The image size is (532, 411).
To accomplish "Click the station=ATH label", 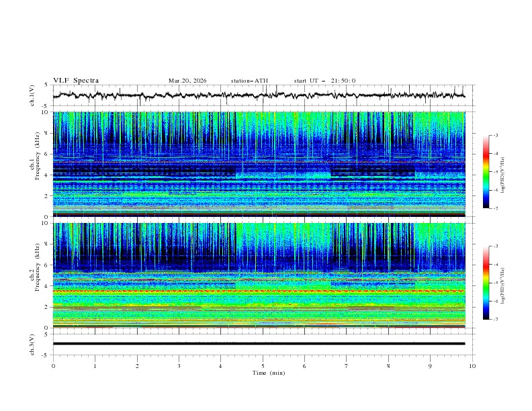I will (x=249, y=81).
